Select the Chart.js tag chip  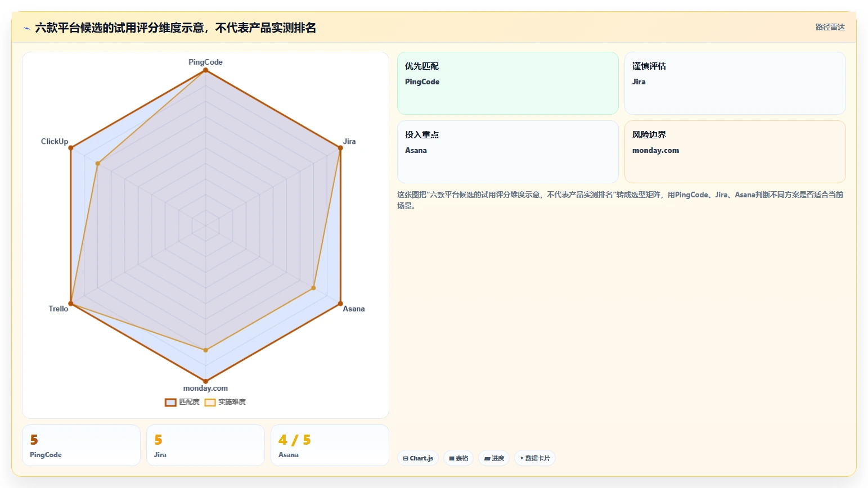pyautogui.click(x=418, y=458)
